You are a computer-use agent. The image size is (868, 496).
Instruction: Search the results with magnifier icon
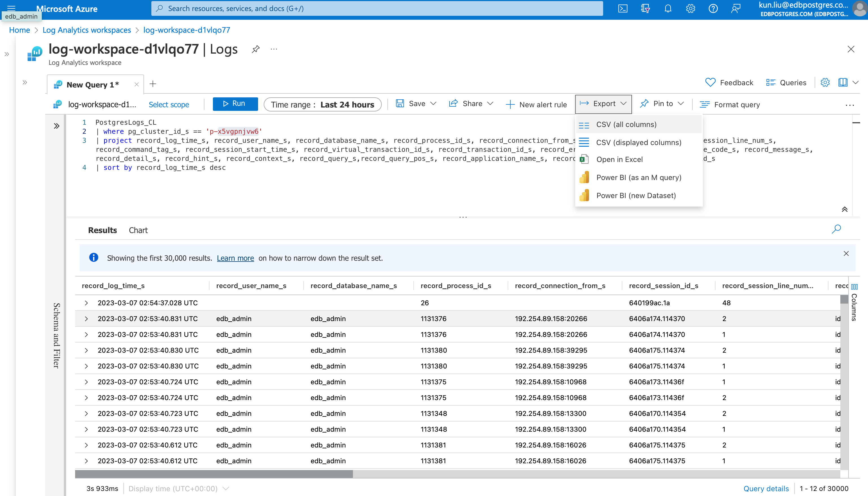click(x=836, y=229)
